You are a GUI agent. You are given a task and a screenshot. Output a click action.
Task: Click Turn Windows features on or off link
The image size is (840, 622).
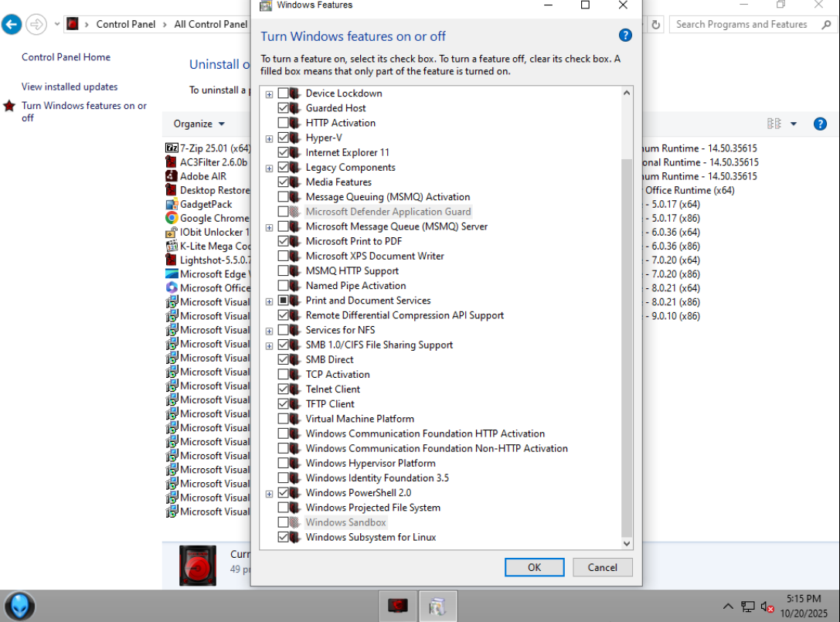(84, 111)
